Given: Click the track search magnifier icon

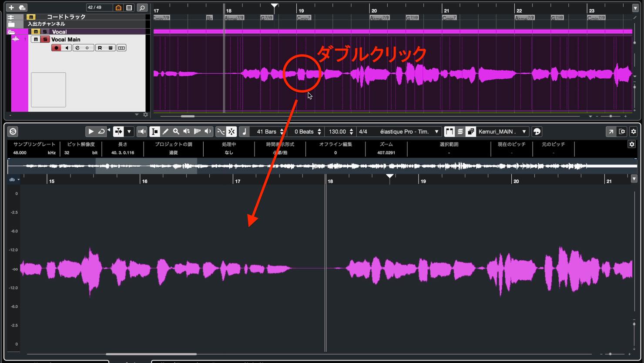Looking at the screenshot, I should 142,7.
